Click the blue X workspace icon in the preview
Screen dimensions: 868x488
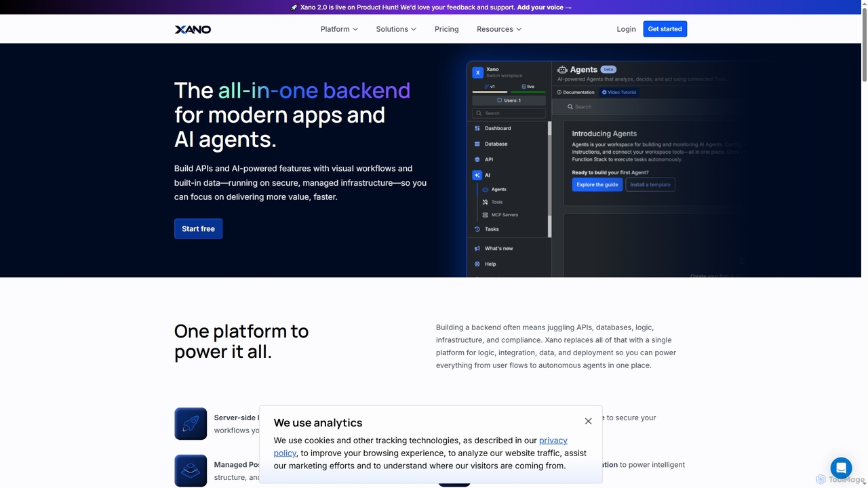(477, 72)
